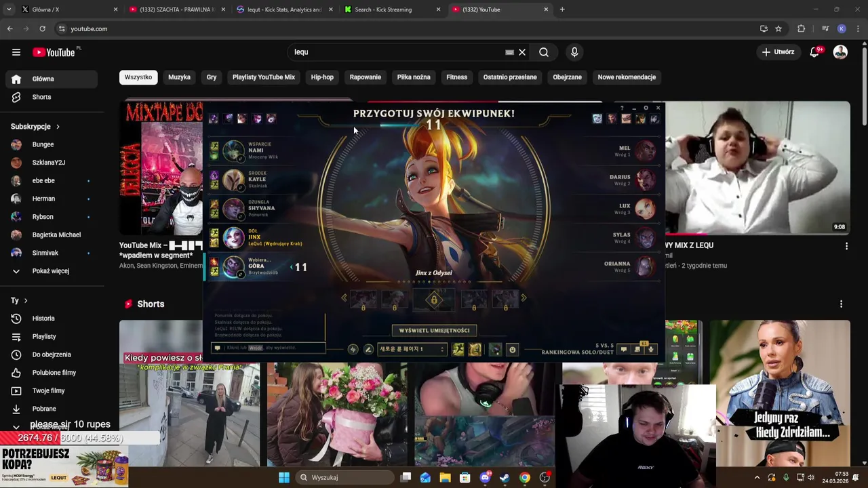Open Discord from the taskbar
The height and width of the screenshot is (488, 868).
tap(485, 477)
